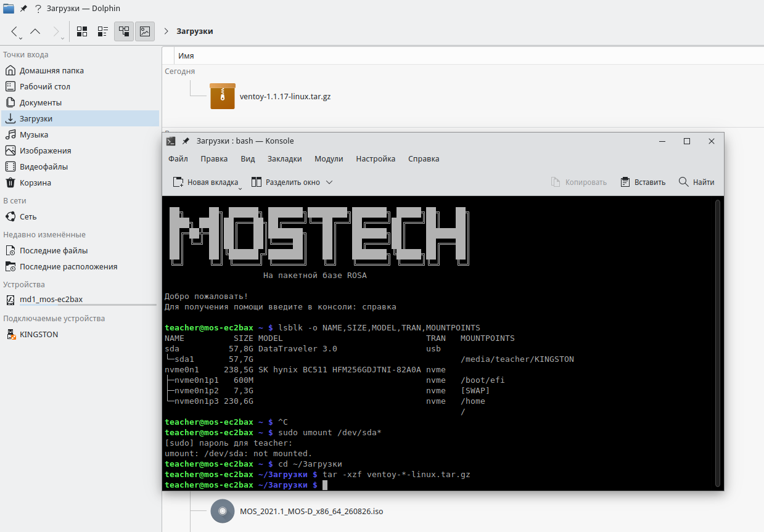Open Сеть network location
764x532 pixels.
pyautogui.click(x=80, y=216)
